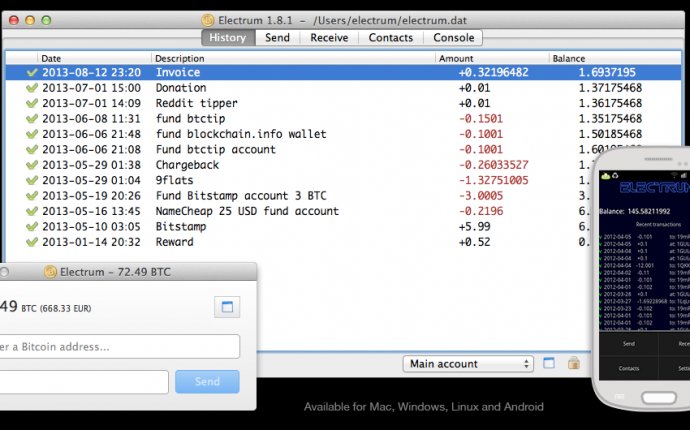Screen dimensions: 690x430
Task: Open the Contacts tab
Action: coord(391,38)
